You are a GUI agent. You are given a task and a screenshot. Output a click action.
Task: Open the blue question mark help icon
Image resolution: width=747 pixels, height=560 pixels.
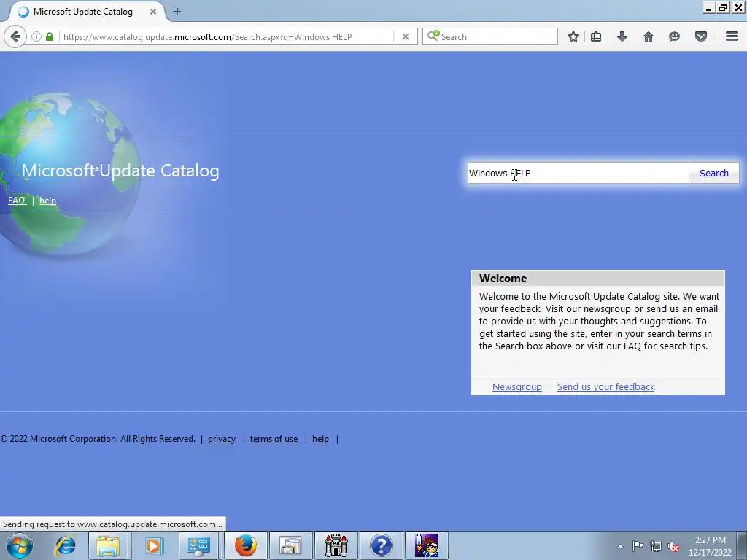pyautogui.click(x=381, y=545)
